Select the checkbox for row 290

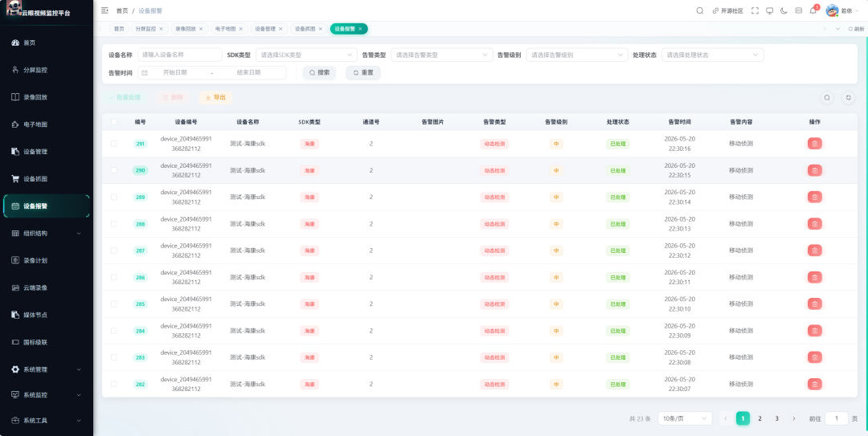pos(114,170)
